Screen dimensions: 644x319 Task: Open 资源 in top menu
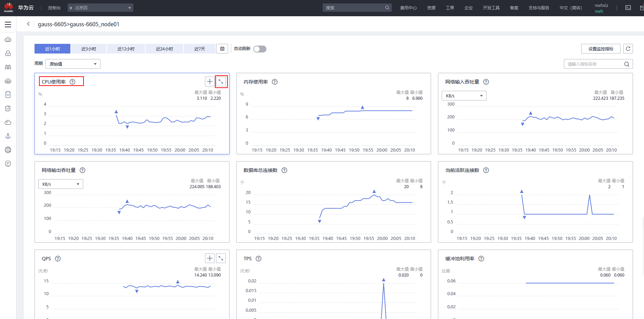click(x=431, y=8)
